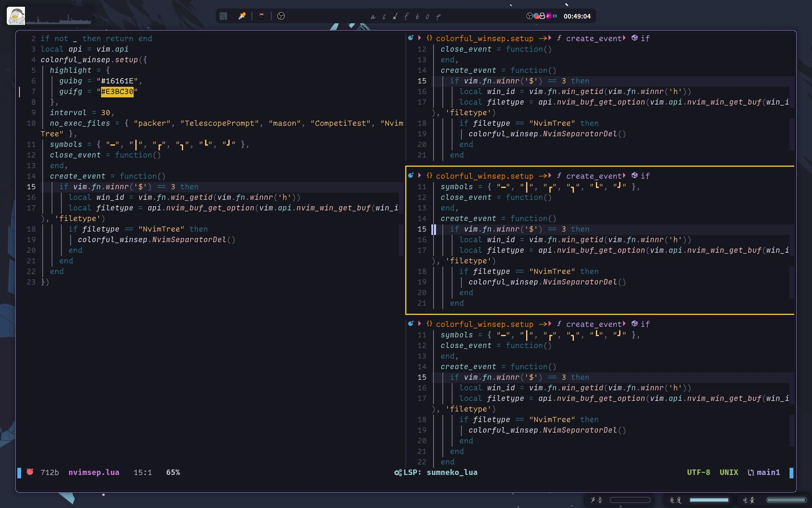Screen dimensions: 812x508
Task: Click the red-blue tray icon in the system tray
Action: click(536, 16)
